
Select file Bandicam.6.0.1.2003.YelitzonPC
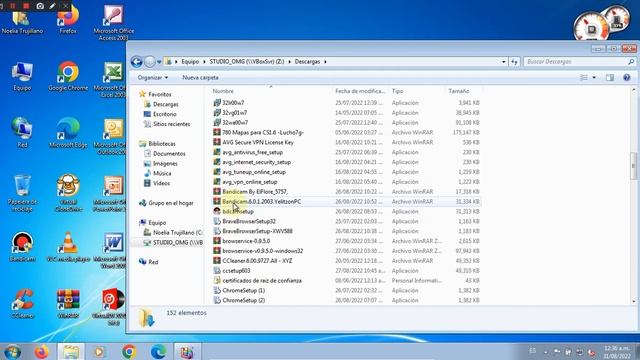click(x=262, y=202)
